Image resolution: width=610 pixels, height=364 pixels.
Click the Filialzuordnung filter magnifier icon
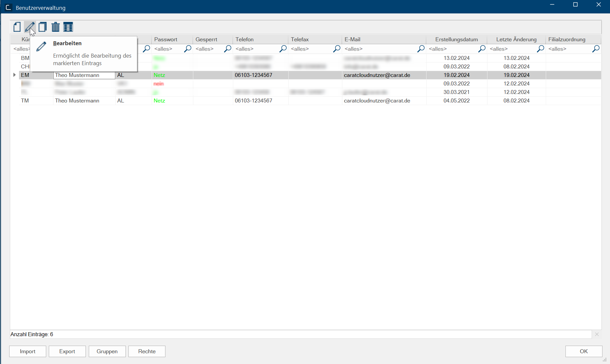[596, 49]
